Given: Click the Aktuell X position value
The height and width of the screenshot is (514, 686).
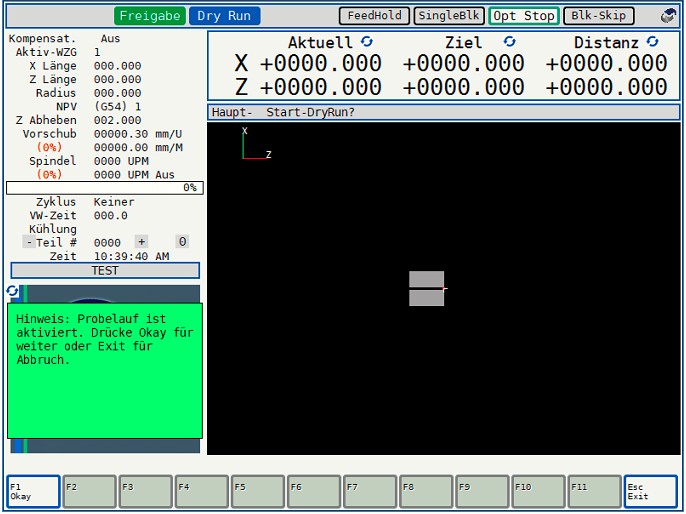Looking at the screenshot, I should pyautogui.click(x=321, y=63).
